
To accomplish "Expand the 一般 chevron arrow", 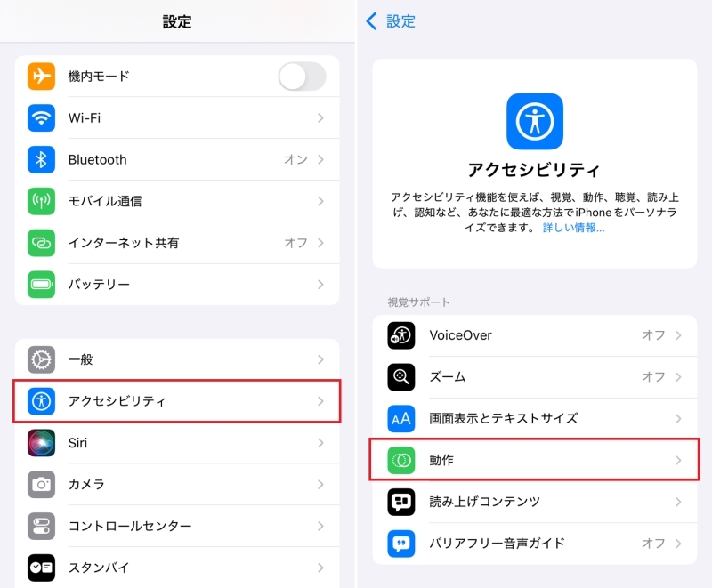I will point(320,359).
